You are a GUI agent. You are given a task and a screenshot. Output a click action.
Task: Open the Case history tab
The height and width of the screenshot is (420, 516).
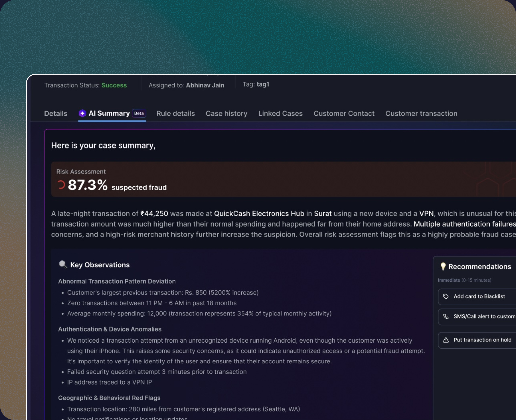click(226, 114)
